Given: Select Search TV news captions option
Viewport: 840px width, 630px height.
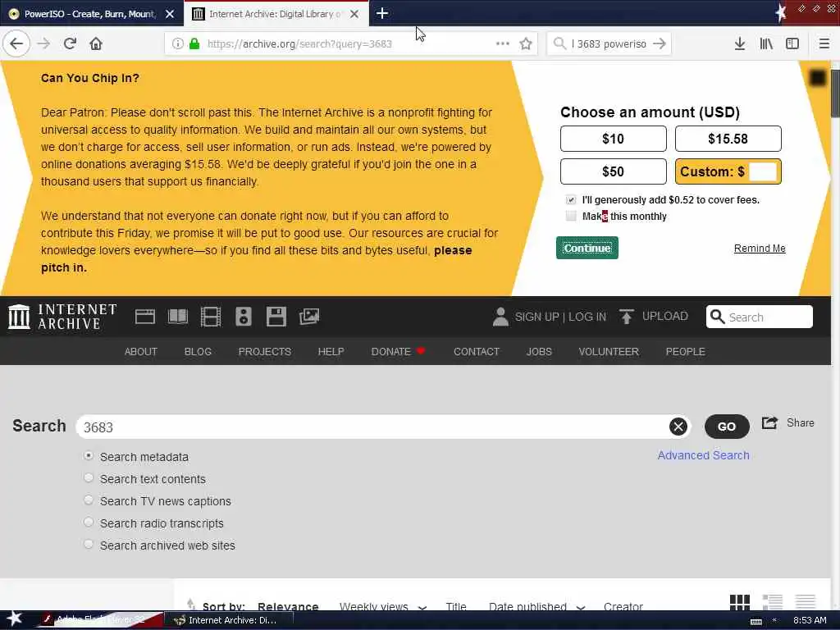Looking at the screenshot, I should (x=89, y=500).
